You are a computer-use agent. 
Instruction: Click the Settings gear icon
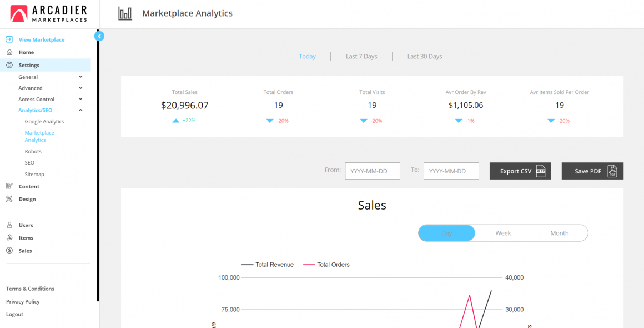pyautogui.click(x=9, y=65)
